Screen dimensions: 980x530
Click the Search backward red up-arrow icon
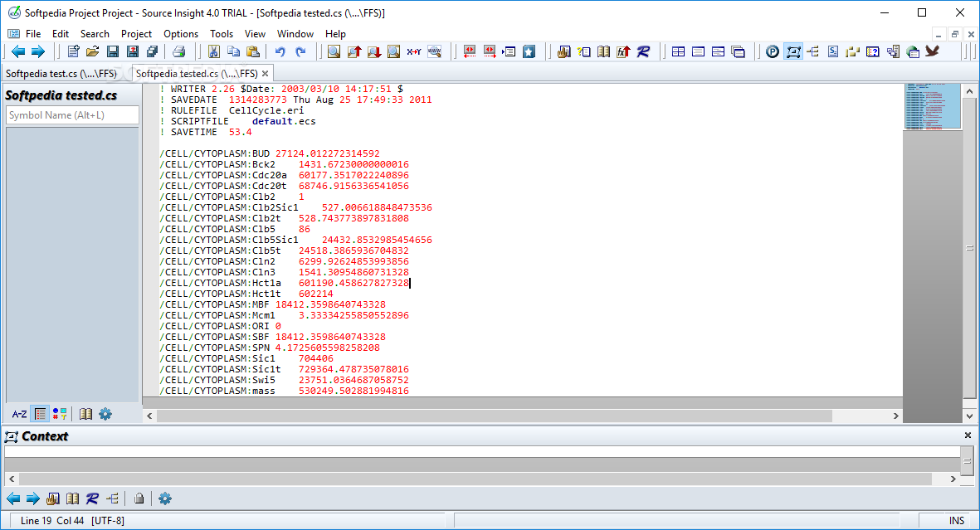click(354, 52)
